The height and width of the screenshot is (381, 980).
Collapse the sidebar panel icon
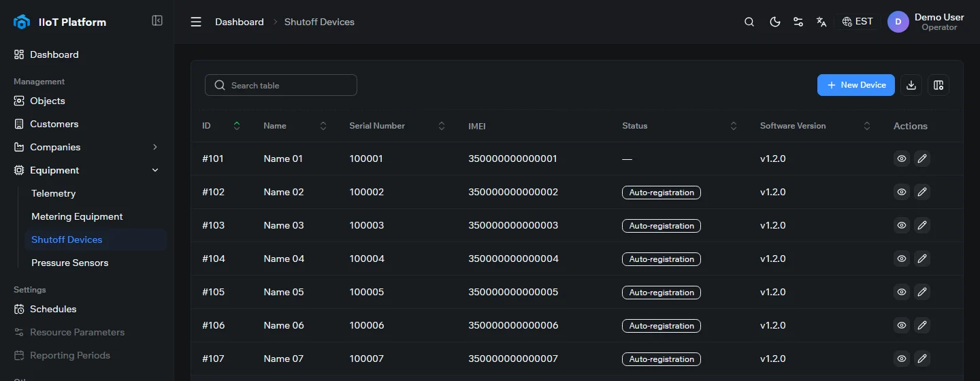point(157,21)
